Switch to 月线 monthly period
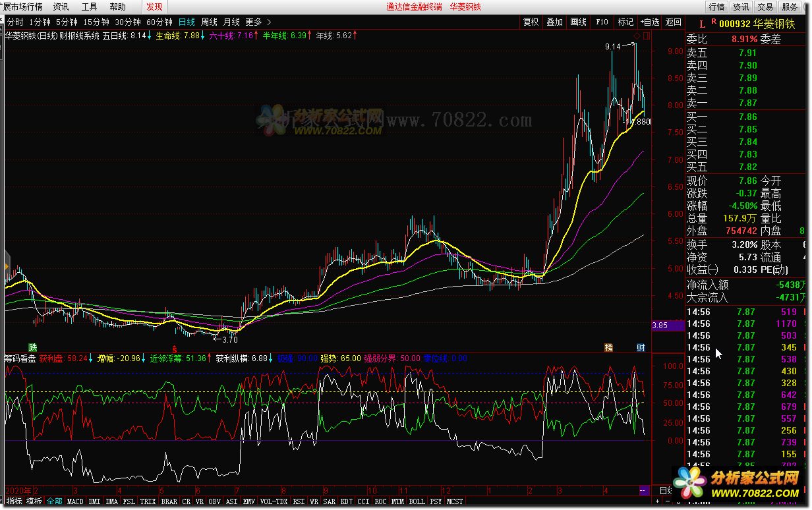The height and width of the screenshot is (510, 812). pyautogui.click(x=231, y=22)
